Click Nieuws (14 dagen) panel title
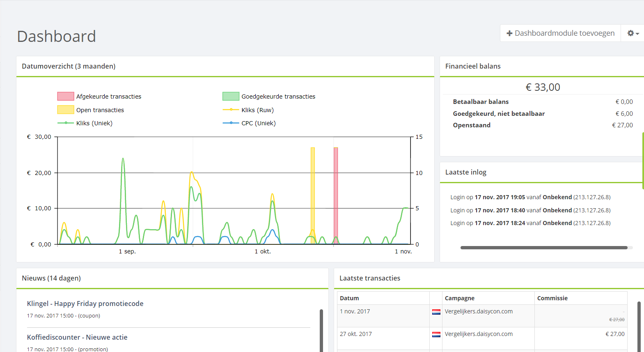This screenshot has width=644, height=352. [51, 278]
